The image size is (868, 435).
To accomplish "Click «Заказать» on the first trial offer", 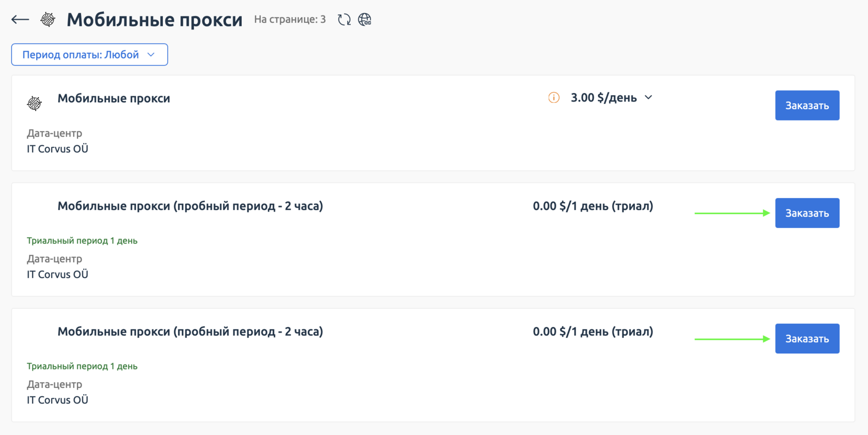I will pyautogui.click(x=807, y=213).
